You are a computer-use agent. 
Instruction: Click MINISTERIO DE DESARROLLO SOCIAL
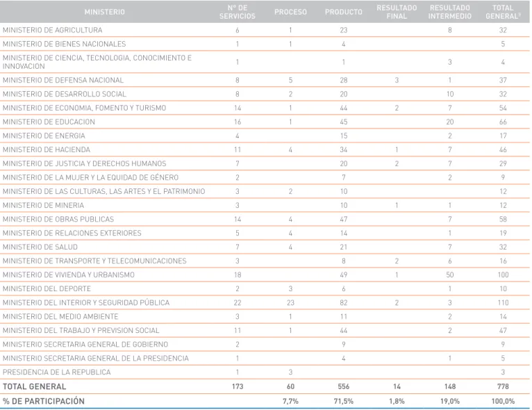65,94
